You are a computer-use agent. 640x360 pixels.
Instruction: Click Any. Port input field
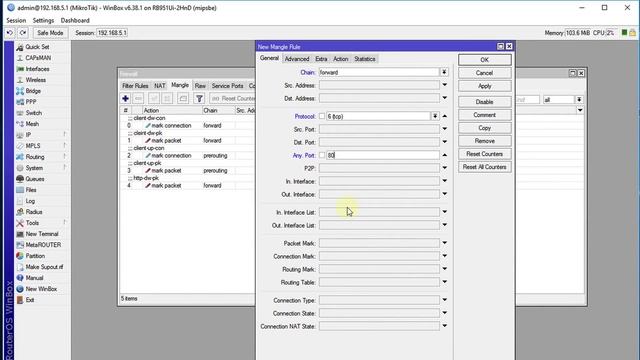383,155
